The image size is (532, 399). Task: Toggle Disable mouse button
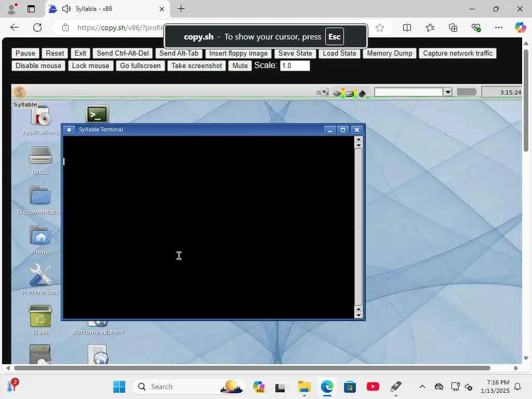coord(38,66)
